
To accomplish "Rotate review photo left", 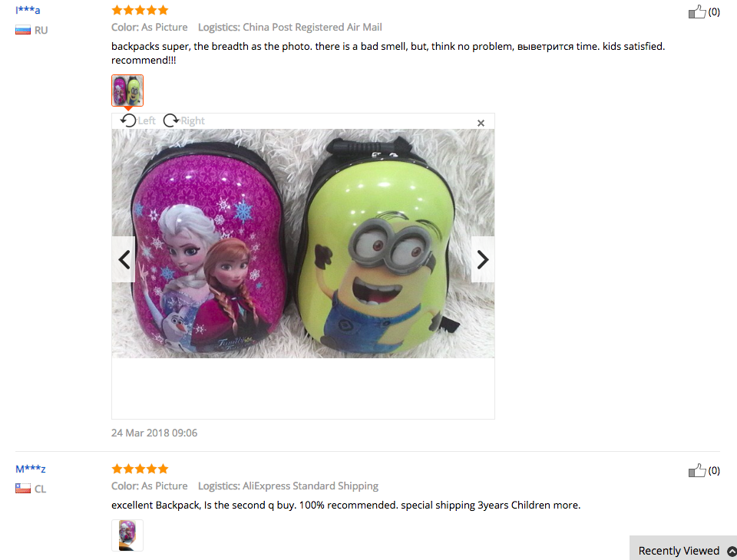I will [137, 120].
